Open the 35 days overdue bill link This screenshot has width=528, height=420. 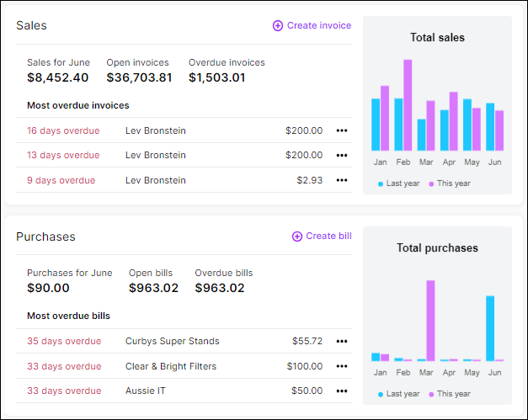pyautogui.click(x=64, y=341)
